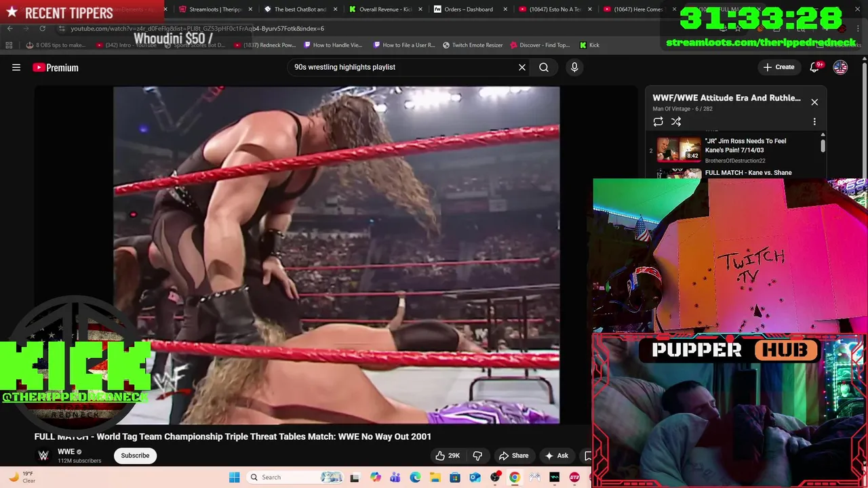Open the YouTube account avatar menu

coord(840,67)
